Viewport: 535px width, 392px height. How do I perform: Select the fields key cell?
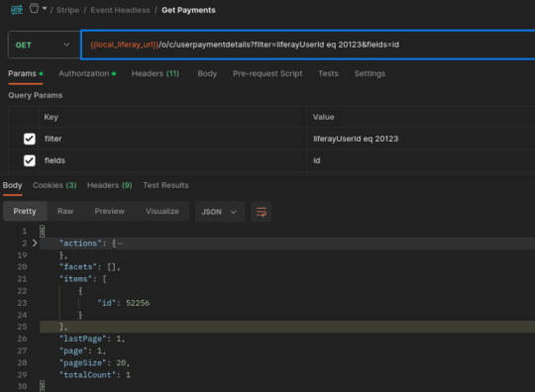point(172,160)
